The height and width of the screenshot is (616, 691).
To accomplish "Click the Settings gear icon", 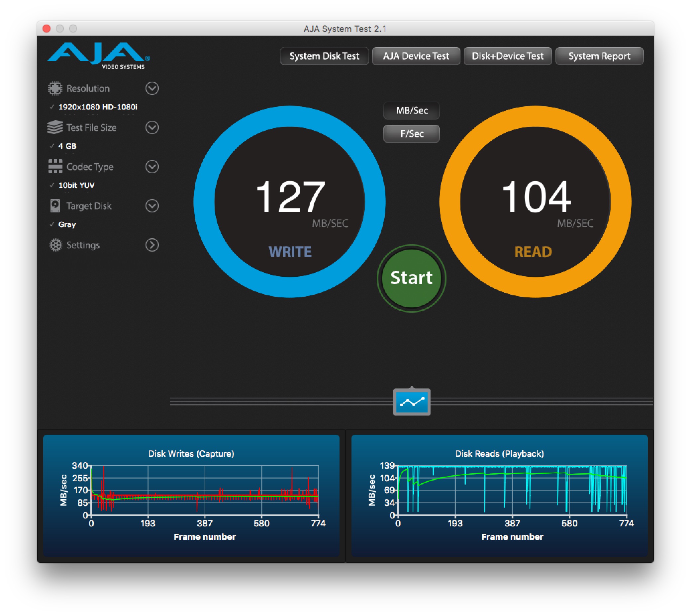I will click(x=55, y=245).
